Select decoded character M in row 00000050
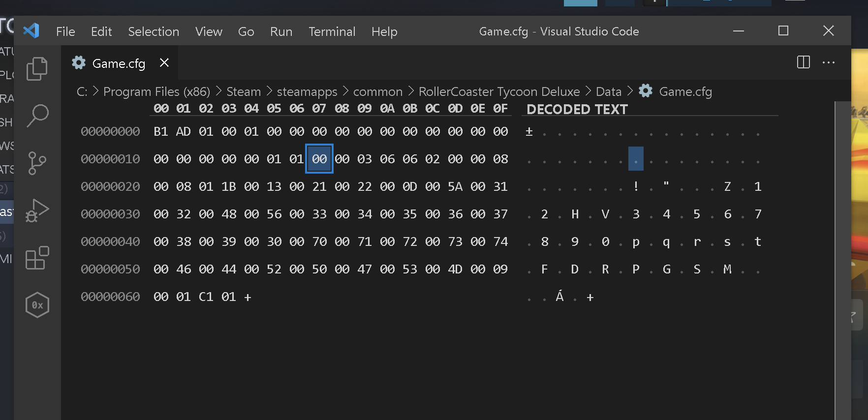This screenshot has height=420, width=868. coord(727,269)
